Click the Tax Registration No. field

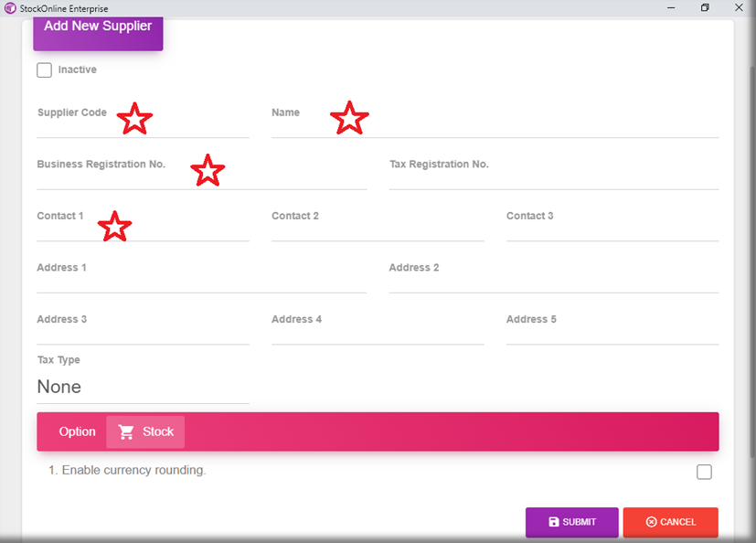553,178
